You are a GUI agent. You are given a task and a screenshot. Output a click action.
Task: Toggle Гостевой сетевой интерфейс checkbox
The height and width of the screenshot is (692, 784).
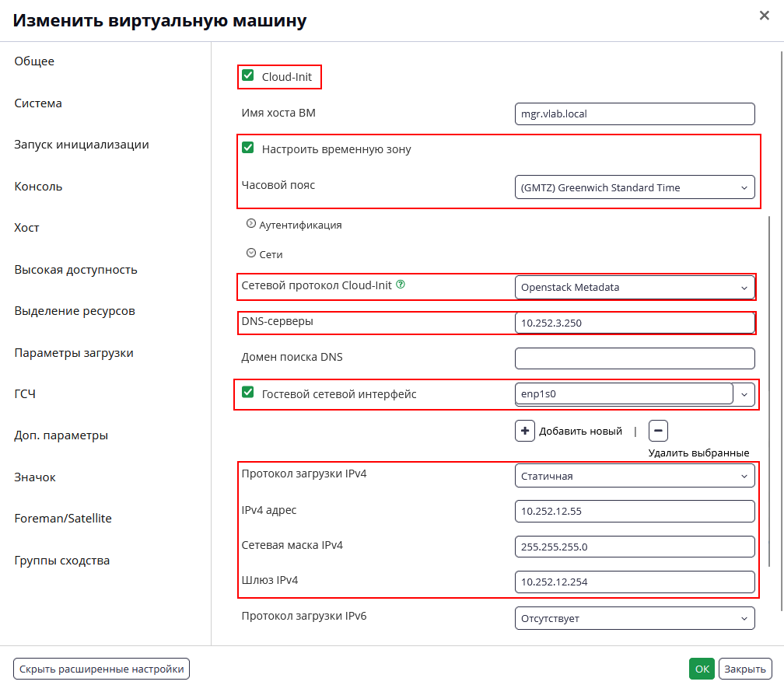pyautogui.click(x=248, y=392)
